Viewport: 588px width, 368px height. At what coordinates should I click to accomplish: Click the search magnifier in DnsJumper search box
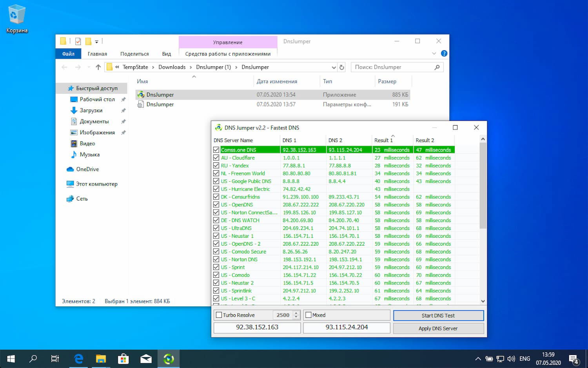(x=437, y=67)
